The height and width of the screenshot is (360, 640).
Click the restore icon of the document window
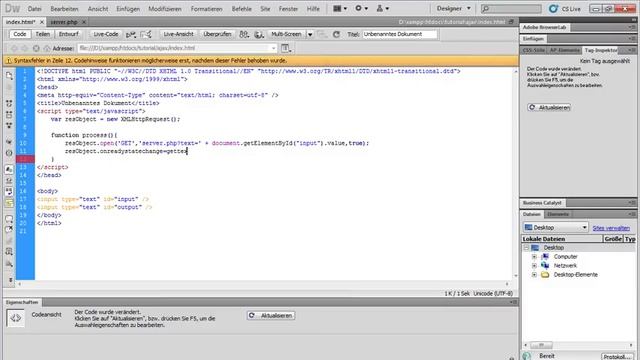point(511,22)
